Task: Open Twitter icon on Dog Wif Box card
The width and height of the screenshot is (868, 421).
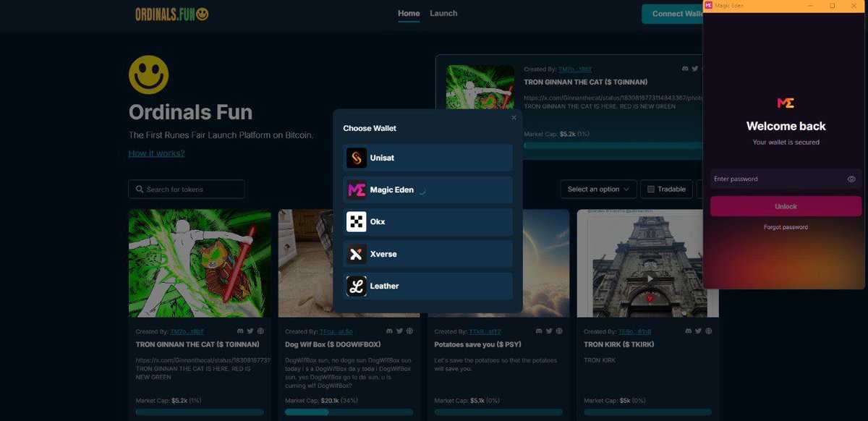Action: [399, 331]
